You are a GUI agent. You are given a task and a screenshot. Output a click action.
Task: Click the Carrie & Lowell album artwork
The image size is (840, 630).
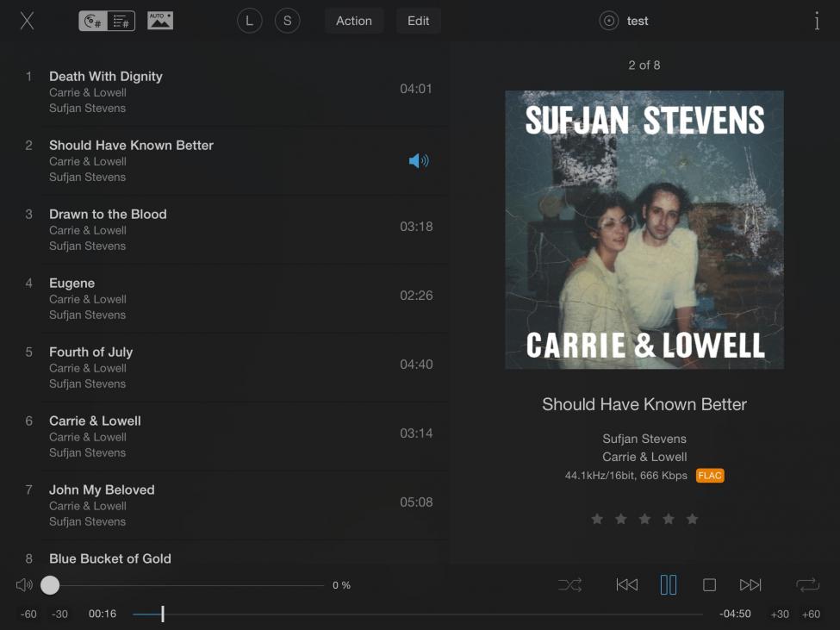click(644, 230)
